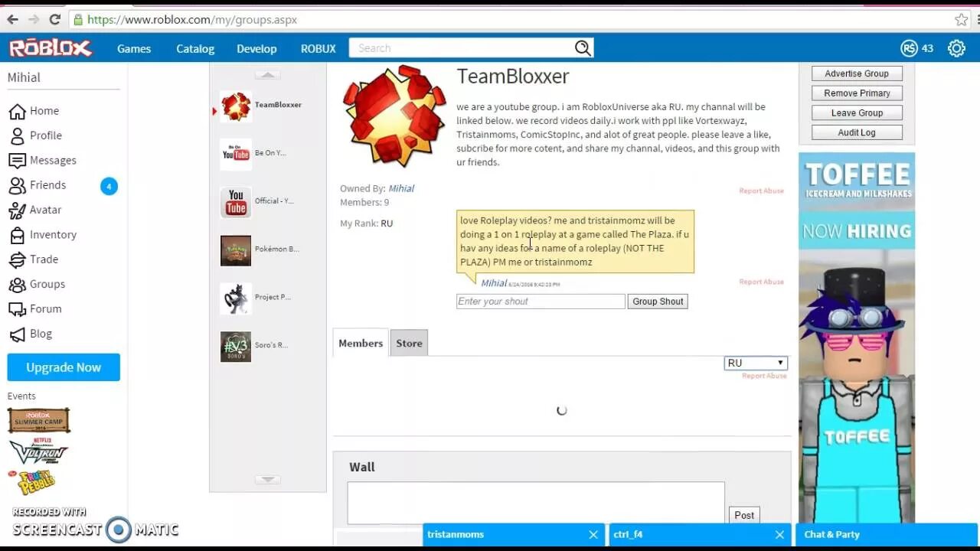The width and height of the screenshot is (980, 551).
Task: Click the Advertise Group button
Action: point(857,73)
